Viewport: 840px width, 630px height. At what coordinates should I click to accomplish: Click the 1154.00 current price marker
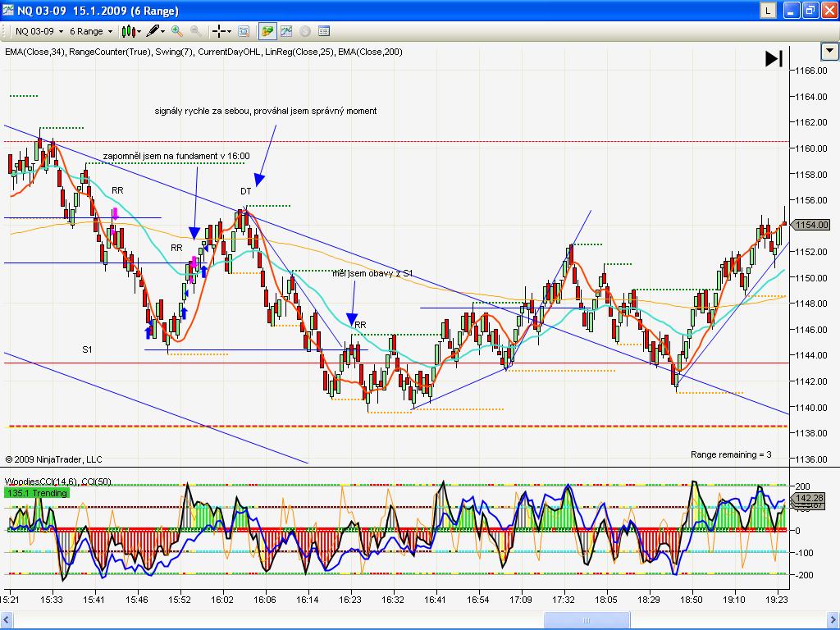[812, 224]
